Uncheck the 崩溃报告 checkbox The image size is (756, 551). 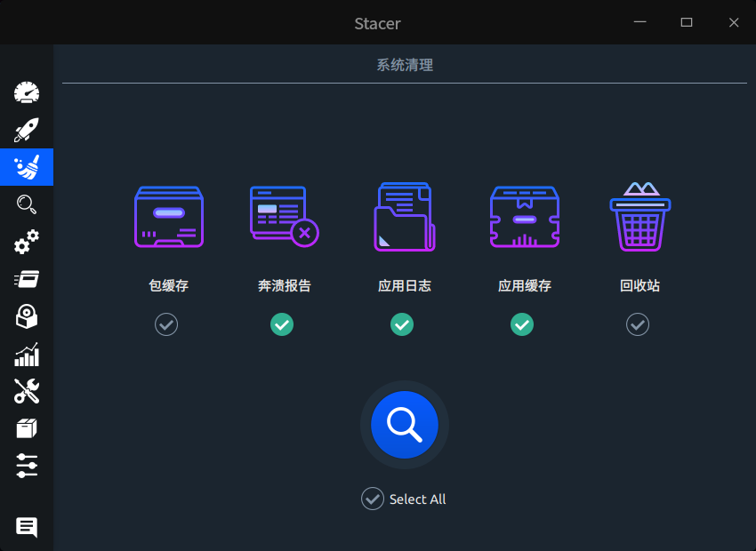pyautogui.click(x=282, y=324)
